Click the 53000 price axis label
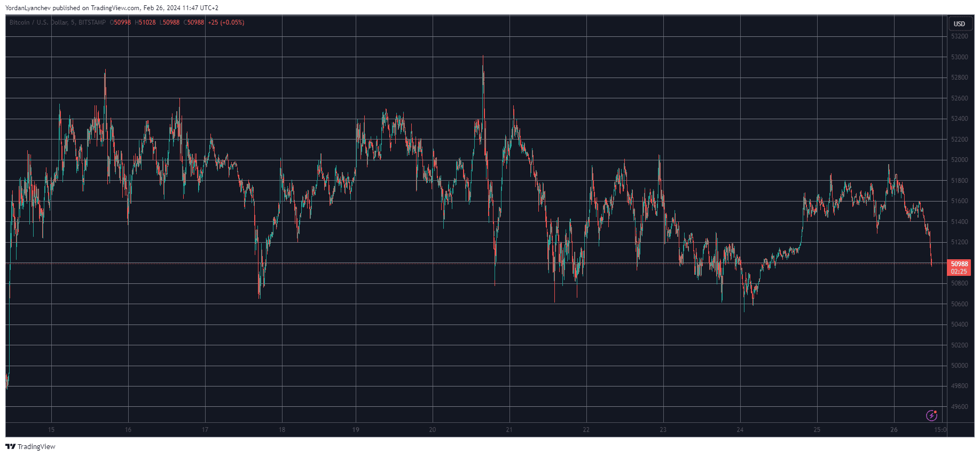Screen dimensions: 980x456 point(959,57)
